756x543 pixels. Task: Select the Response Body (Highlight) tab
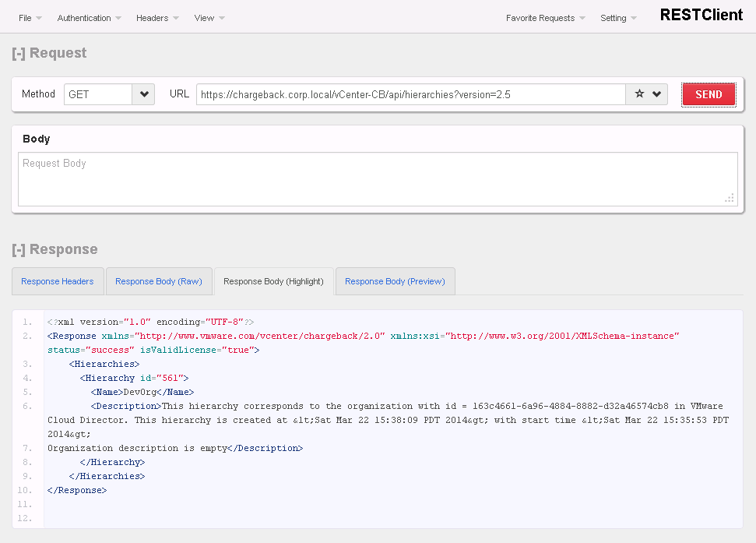coord(273,281)
